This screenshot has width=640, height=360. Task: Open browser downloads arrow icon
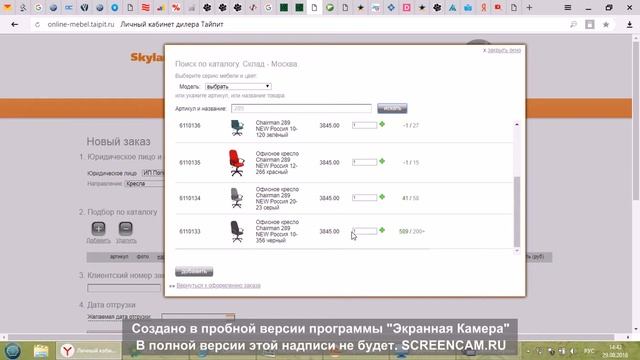(x=629, y=24)
